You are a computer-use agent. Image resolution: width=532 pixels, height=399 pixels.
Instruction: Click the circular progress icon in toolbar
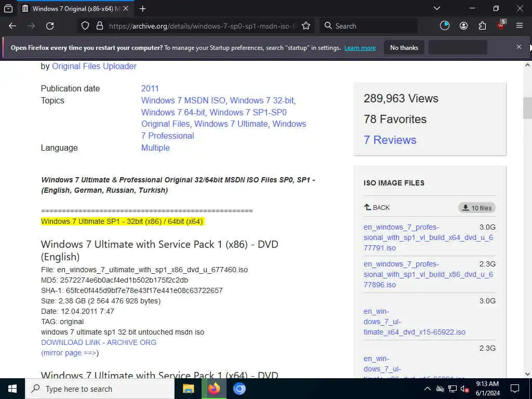[445, 26]
